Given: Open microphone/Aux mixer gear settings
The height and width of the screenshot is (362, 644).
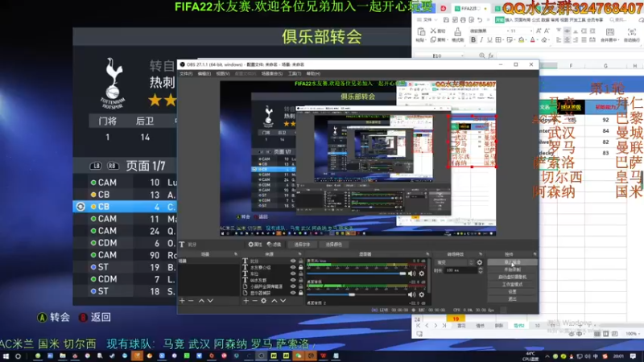Looking at the screenshot, I should click(421, 274).
